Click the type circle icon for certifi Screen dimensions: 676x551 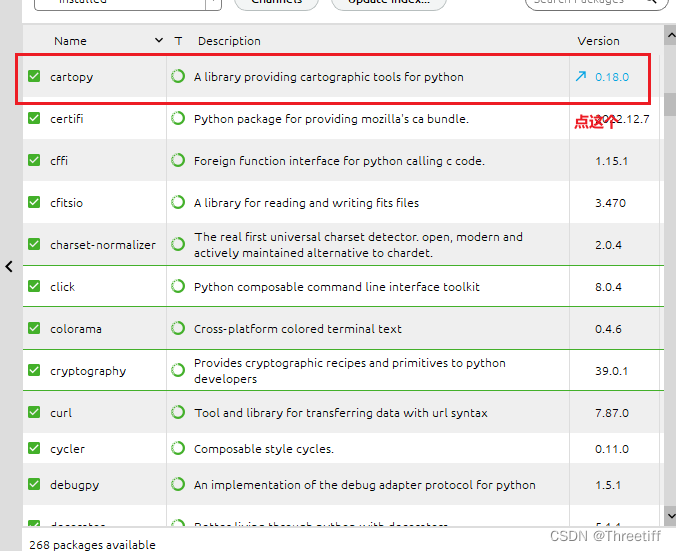pyautogui.click(x=178, y=118)
